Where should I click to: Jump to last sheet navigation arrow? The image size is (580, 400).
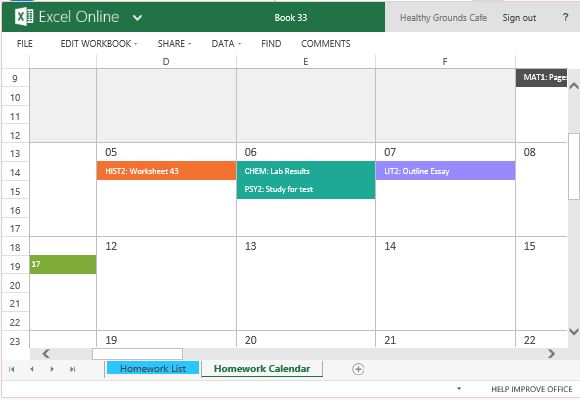(x=72, y=369)
